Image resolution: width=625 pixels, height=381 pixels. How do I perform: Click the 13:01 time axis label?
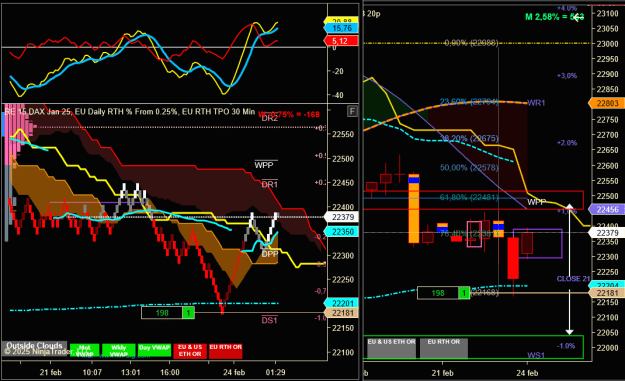[x=131, y=372]
